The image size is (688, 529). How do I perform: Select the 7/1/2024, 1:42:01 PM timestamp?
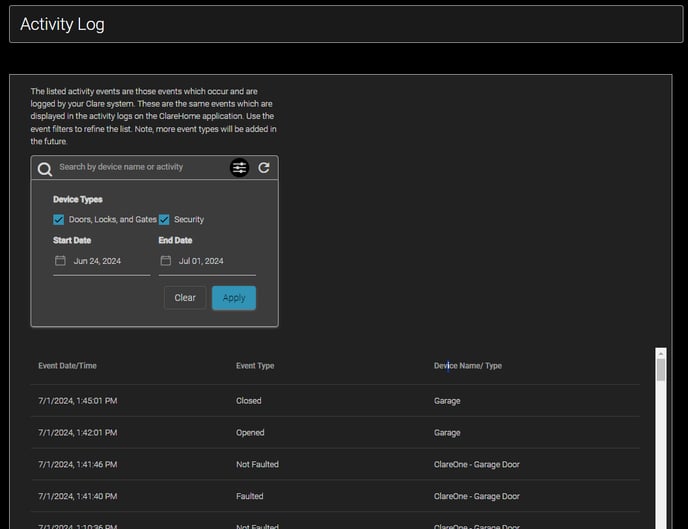coord(78,432)
